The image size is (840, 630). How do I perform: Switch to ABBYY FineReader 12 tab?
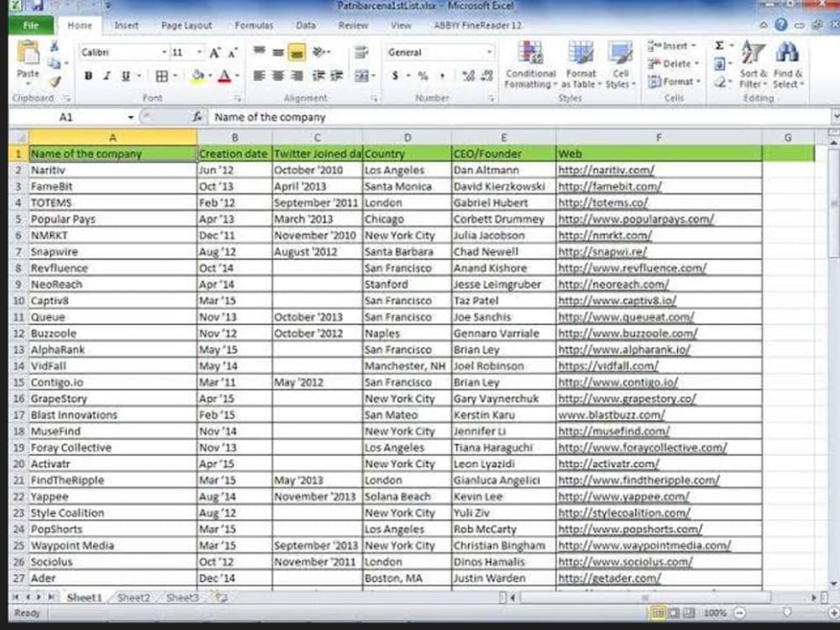[477, 25]
